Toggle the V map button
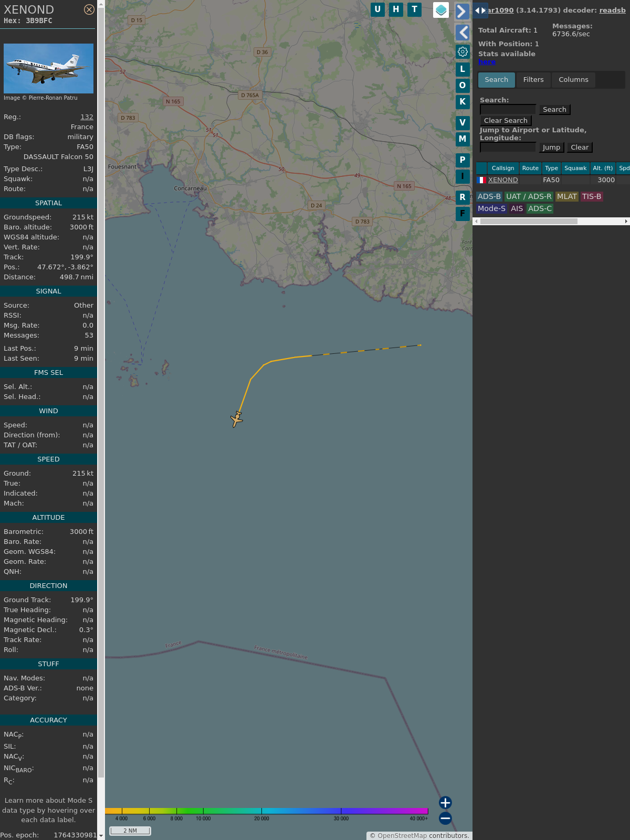The height and width of the screenshot is (840, 630). [463, 122]
